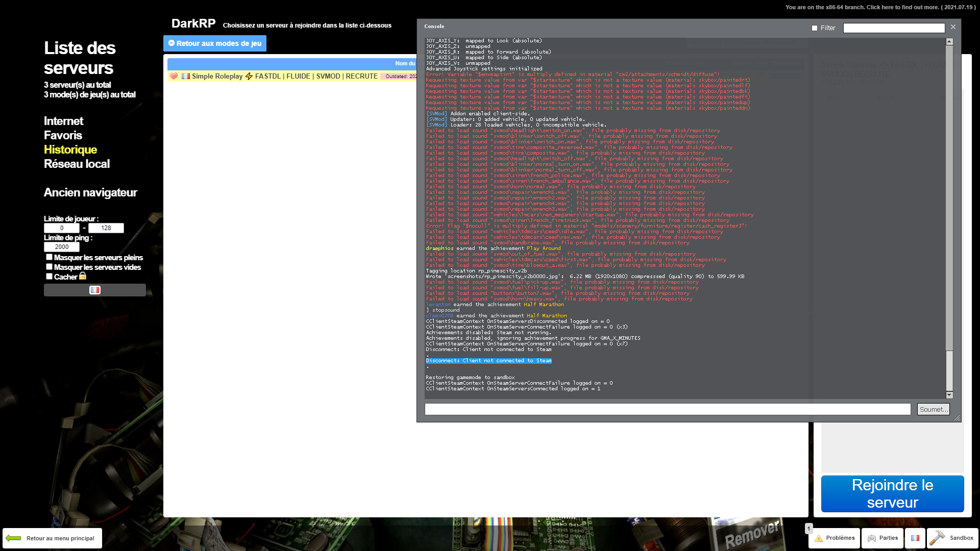Click the lightning bolt icon in server name
The height and width of the screenshot is (551, 980).
click(249, 76)
